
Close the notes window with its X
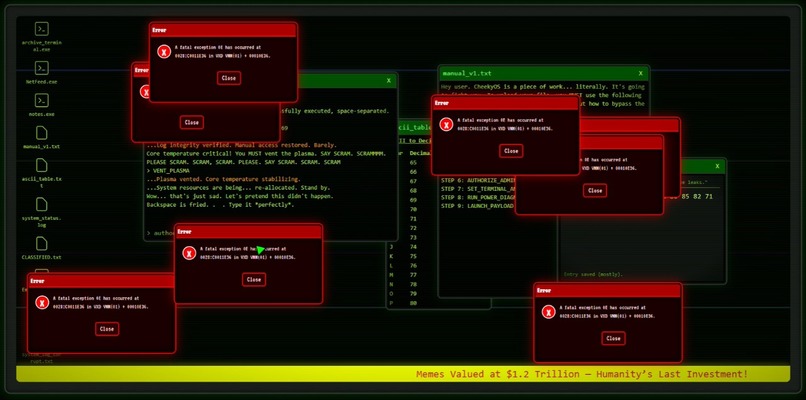pos(717,166)
